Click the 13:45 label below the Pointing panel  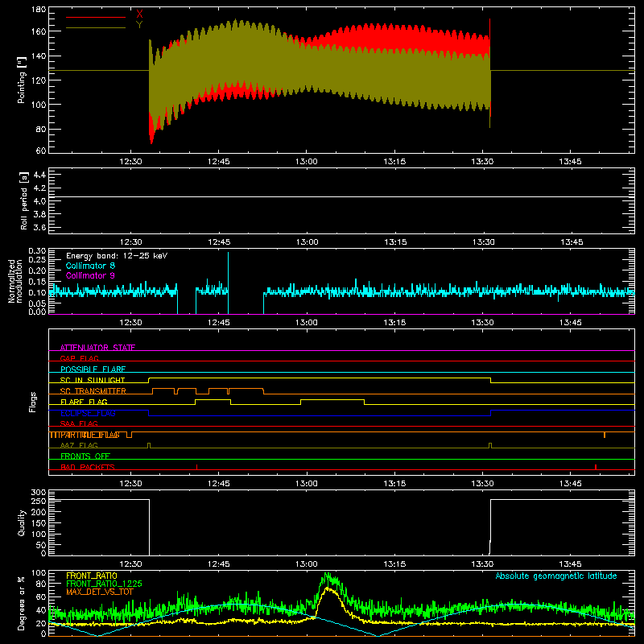pos(570,162)
